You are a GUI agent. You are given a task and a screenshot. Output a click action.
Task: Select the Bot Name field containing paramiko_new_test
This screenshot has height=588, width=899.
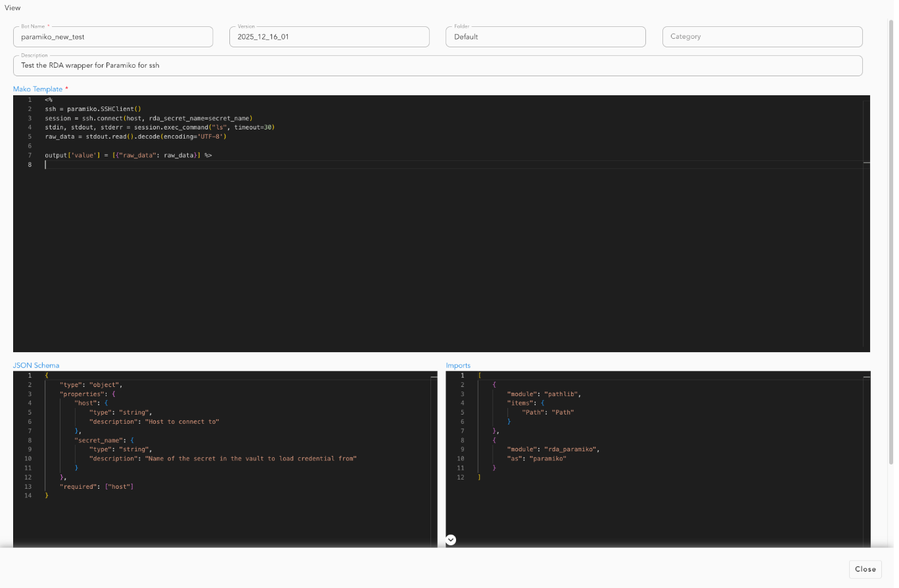pyautogui.click(x=112, y=37)
